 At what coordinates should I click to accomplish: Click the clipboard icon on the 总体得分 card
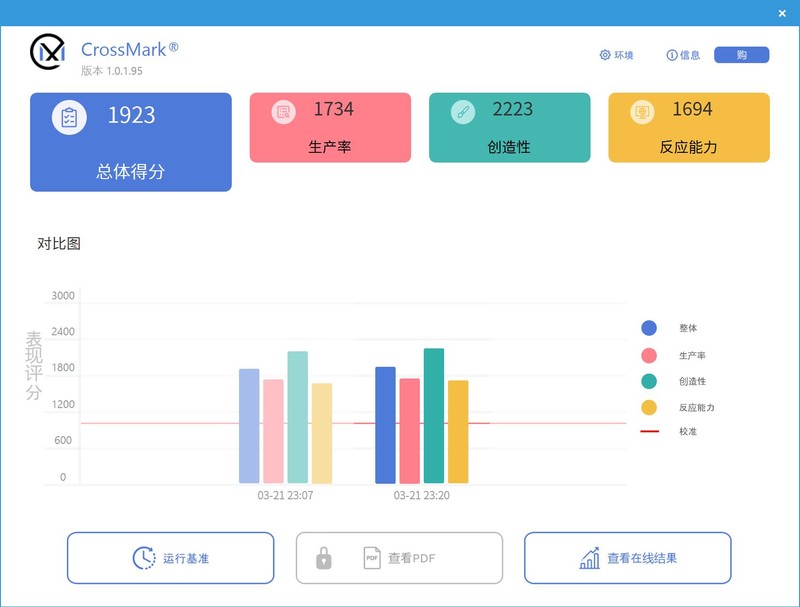pos(68,116)
